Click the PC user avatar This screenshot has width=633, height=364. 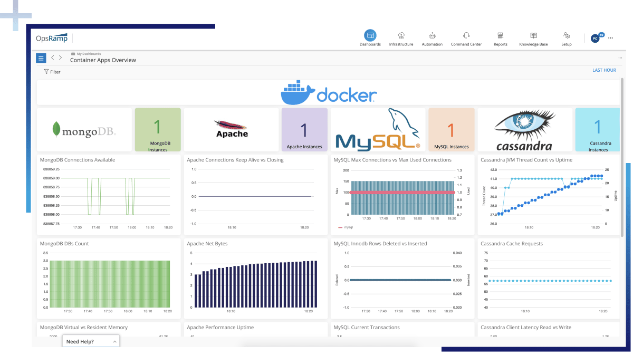tap(595, 38)
